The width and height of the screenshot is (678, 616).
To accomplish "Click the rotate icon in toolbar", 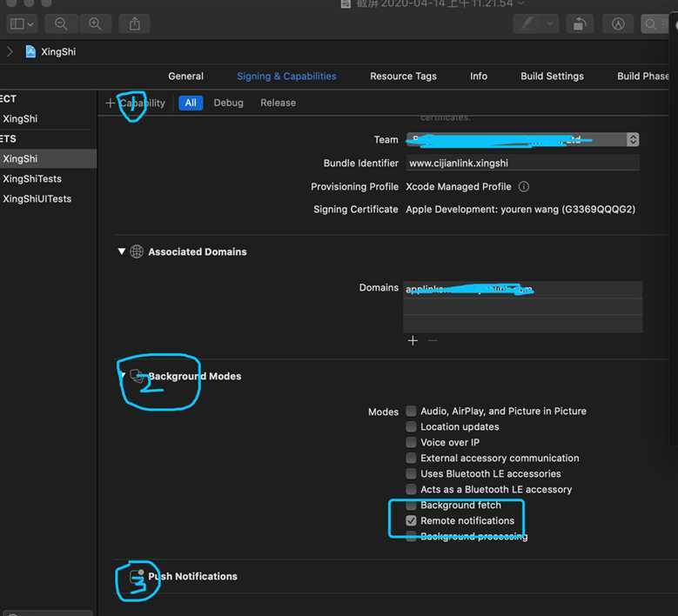I will point(580,23).
